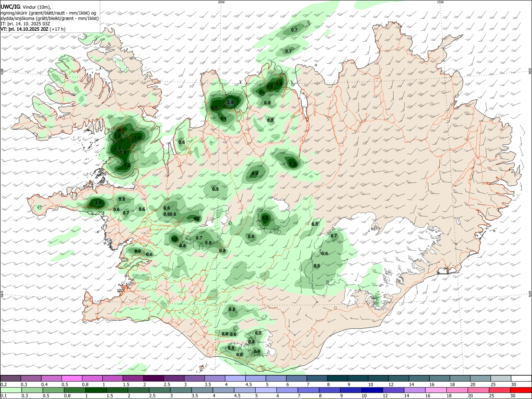The height and width of the screenshot is (399, 532).
Task: Select the dark teal 8 mm snow swatch
Action: pyautogui.click(x=337, y=378)
